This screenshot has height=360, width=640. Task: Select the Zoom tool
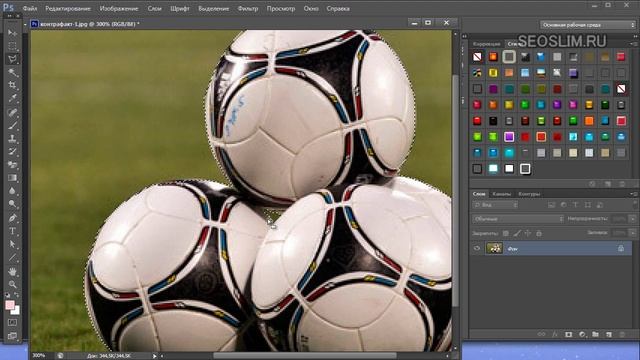[x=12, y=284]
